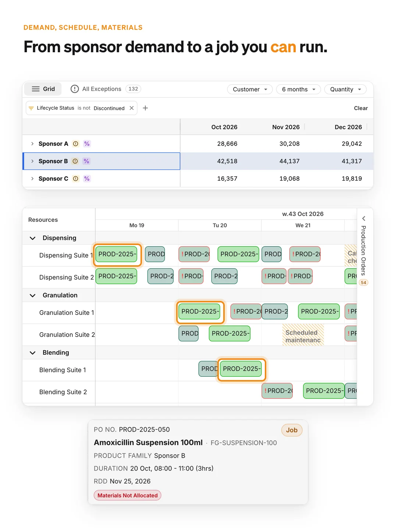Viewport: 395px width, 532px height.
Task: Click the Clear filters button
Action: tap(361, 108)
